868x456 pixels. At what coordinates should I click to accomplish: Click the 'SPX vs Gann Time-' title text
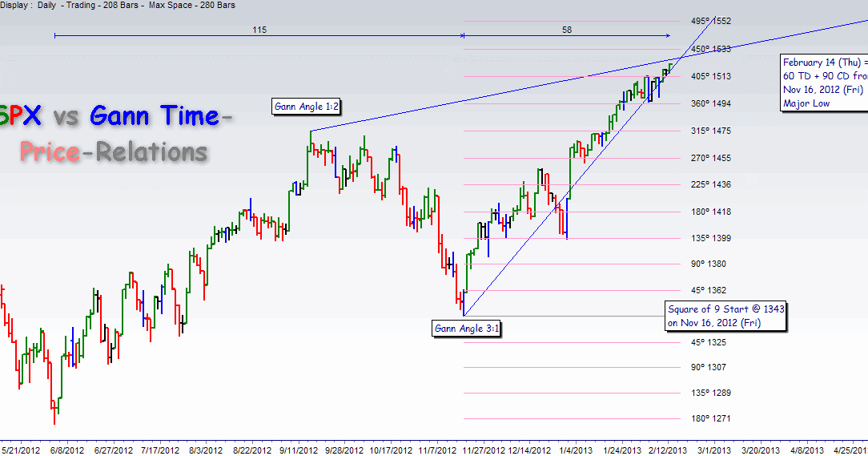pyautogui.click(x=115, y=115)
